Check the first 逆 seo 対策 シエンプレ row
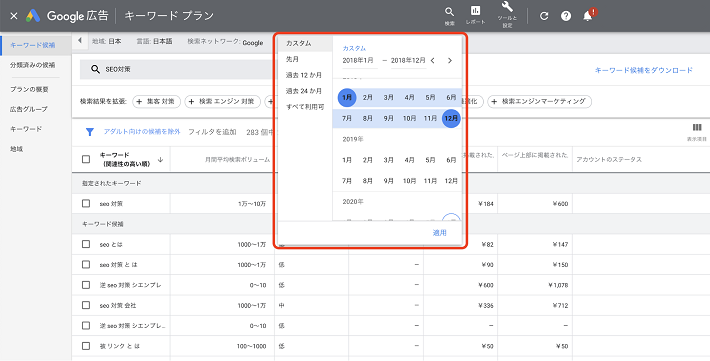Screen dimensions: 710x361 (x=86, y=285)
